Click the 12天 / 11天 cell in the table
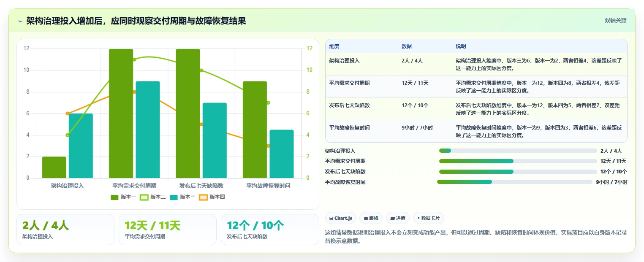This screenshot has height=262, width=644. pos(415,83)
